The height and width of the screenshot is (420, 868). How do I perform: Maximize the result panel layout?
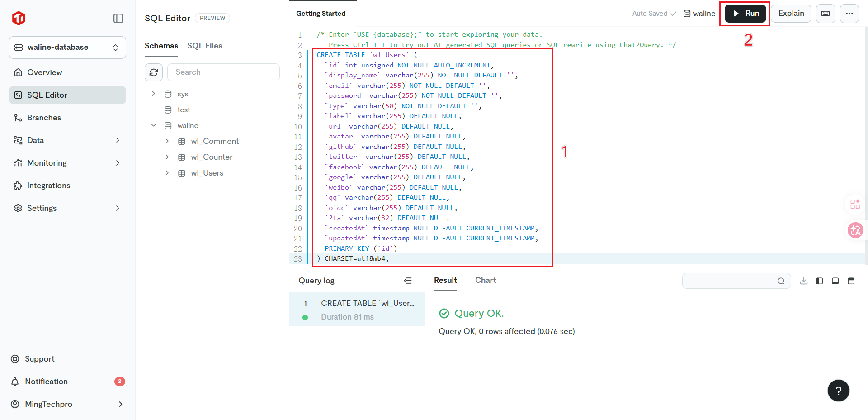[x=851, y=281]
